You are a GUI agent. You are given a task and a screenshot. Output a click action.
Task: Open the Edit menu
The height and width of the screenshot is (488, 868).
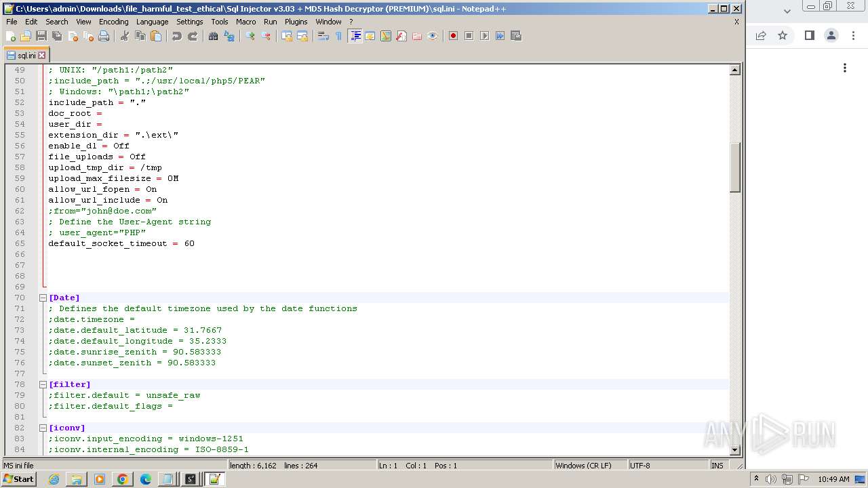point(31,22)
